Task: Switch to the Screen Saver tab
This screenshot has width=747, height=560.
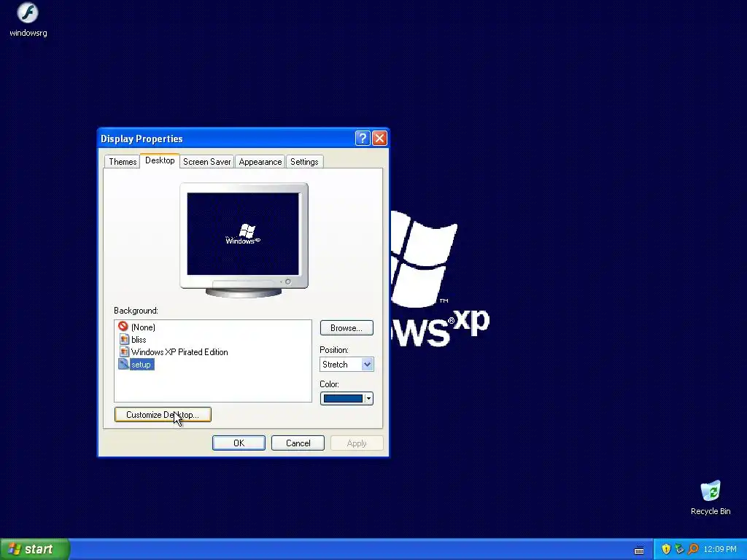Action: click(x=206, y=161)
